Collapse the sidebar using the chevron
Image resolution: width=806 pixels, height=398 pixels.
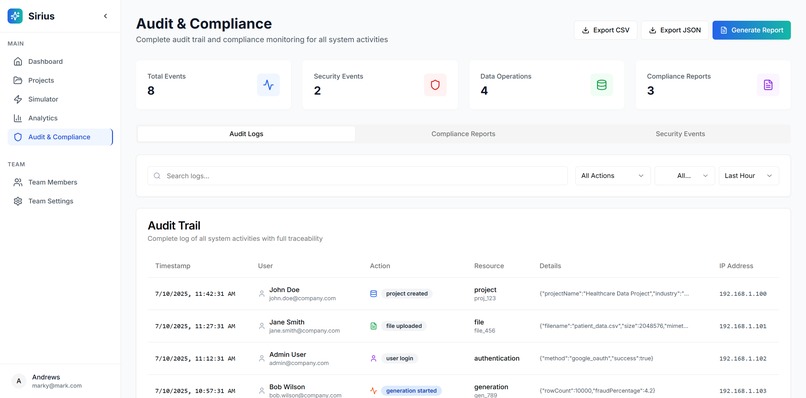click(105, 16)
